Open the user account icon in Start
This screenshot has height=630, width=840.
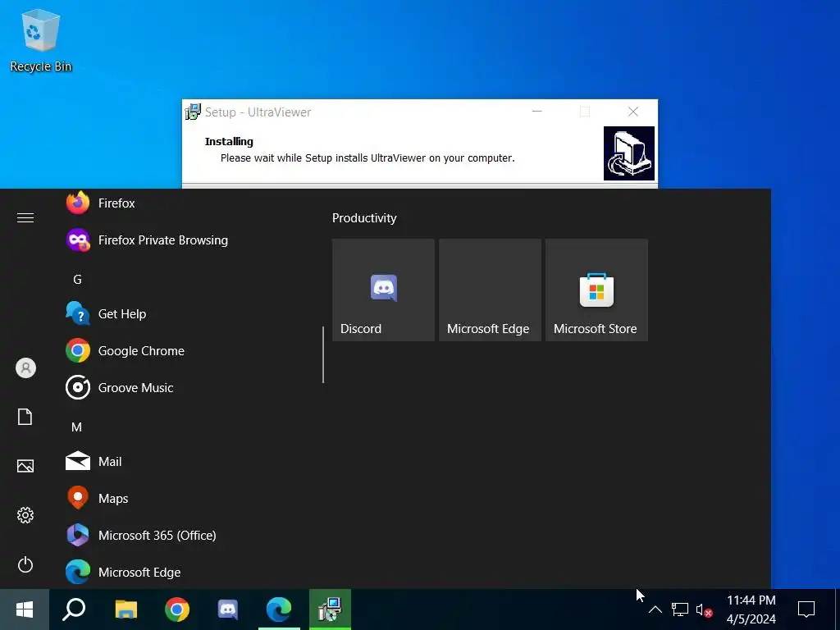(x=25, y=368)
